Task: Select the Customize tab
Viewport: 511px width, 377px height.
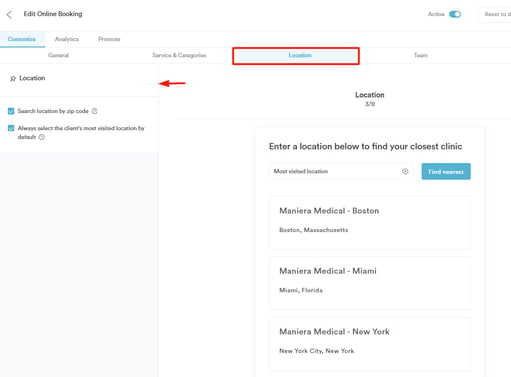Action: (x=22, y=39)
